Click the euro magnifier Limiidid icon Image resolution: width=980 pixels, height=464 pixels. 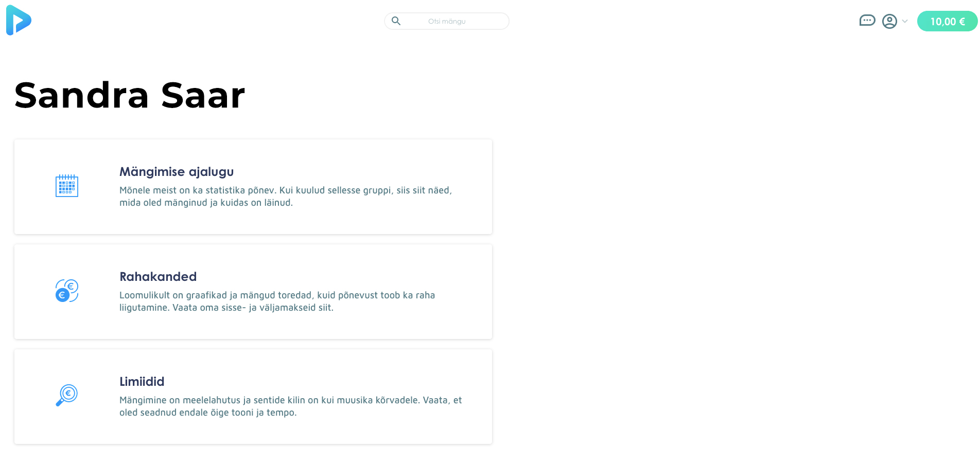(67, 395)
